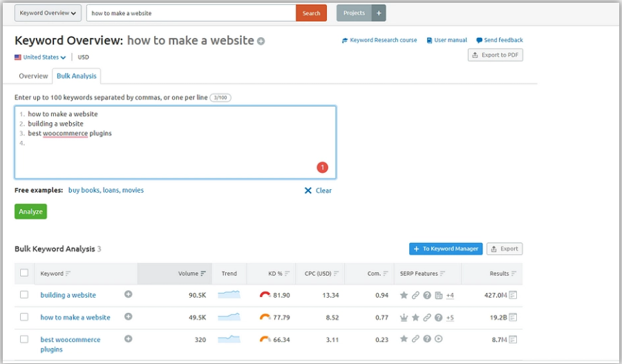View trend chart for 'building a website'
The width and height of the screenshot is (622, 364).
229,294
